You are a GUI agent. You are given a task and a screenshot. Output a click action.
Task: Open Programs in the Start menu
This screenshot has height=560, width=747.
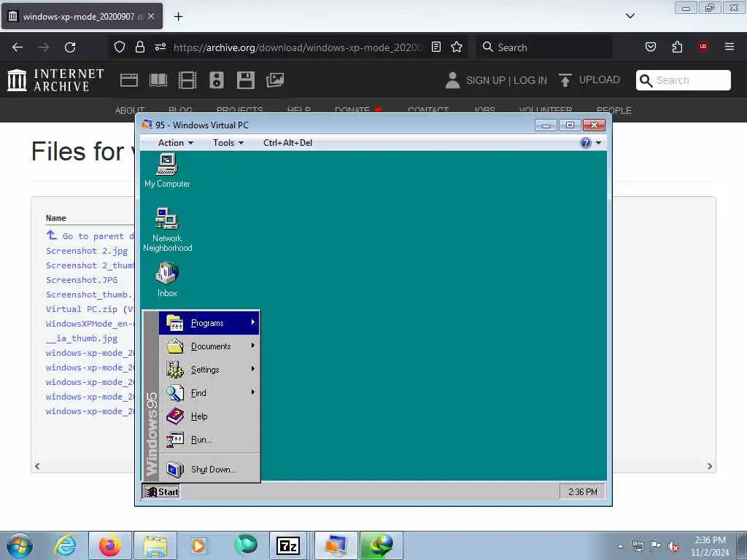[209, 323]
